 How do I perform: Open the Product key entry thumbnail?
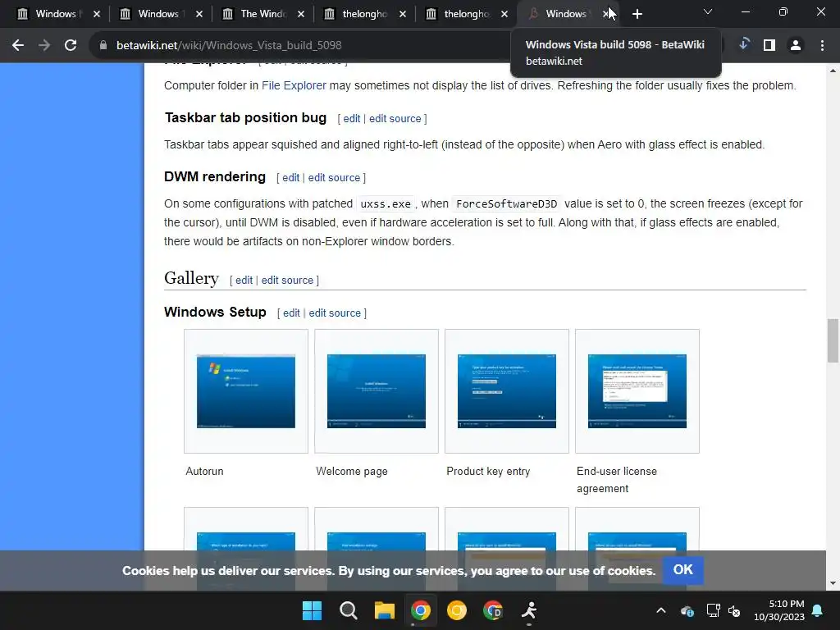pos(507,391)
